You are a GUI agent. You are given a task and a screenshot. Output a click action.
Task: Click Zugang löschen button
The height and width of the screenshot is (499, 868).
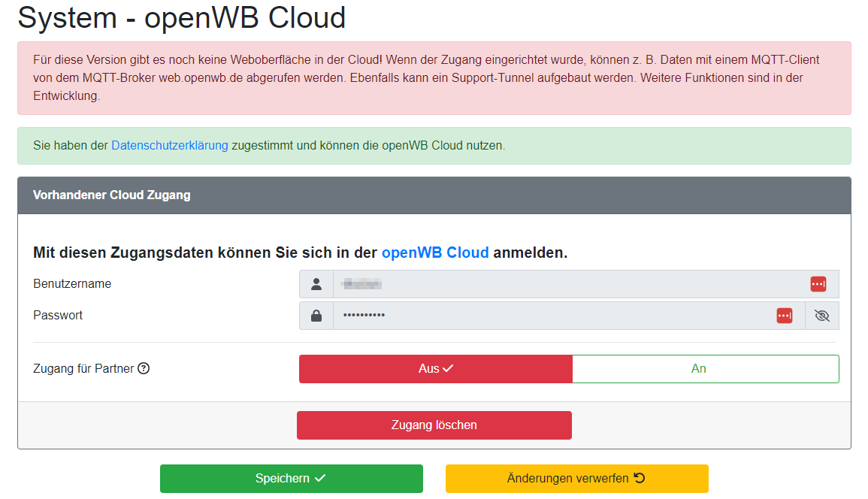[x=434, y=425]
